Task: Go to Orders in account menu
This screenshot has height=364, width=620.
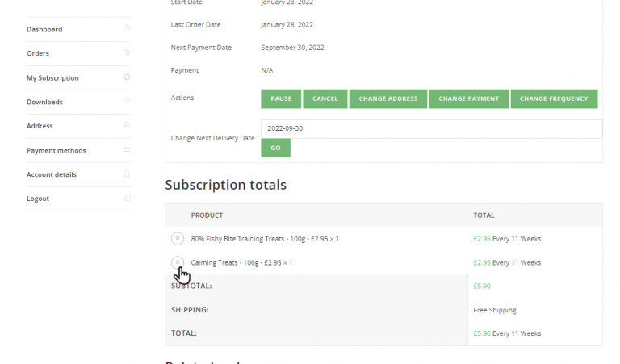Action: (38, 54)
